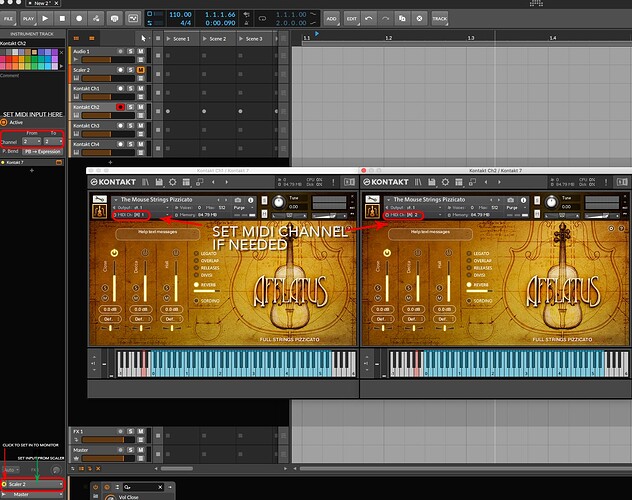
Task: Open Purge menu in left Kontakt window
Action: [x=241, y=207]
